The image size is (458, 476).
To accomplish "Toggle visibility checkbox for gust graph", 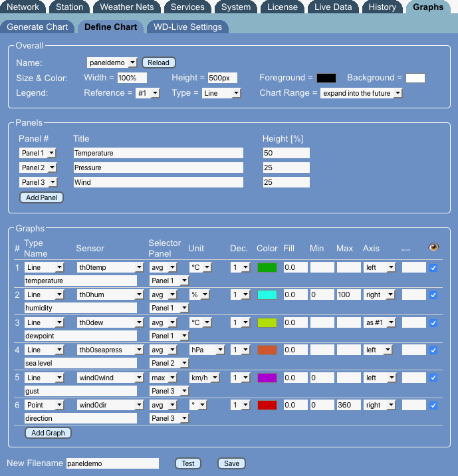I will point(433,378).
